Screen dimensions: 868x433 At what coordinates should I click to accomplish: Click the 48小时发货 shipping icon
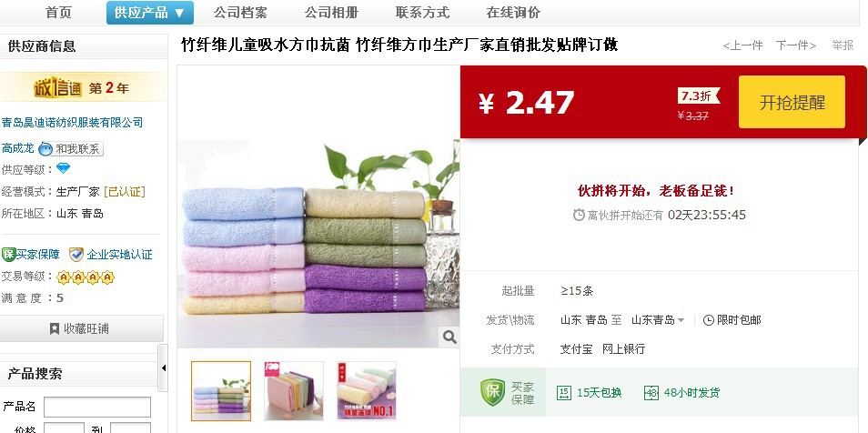tap(651, 393)
